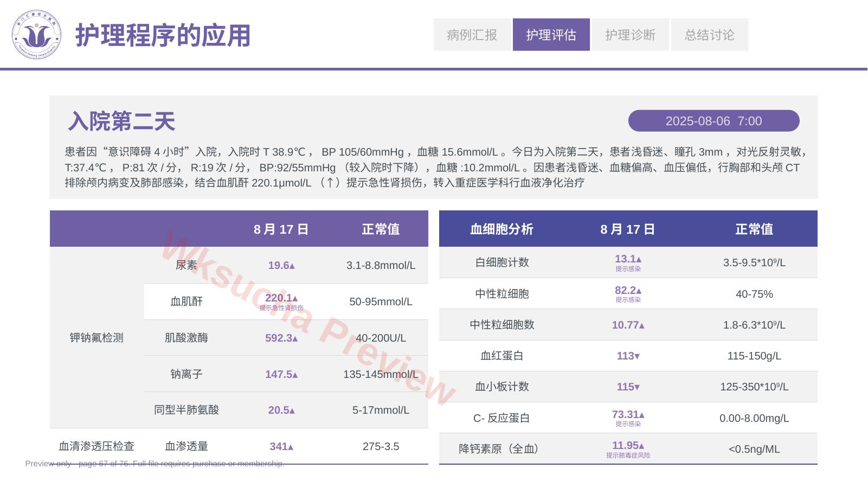Click the normal range 50-95mmol/L
The image size is (868, 488).
381,301
